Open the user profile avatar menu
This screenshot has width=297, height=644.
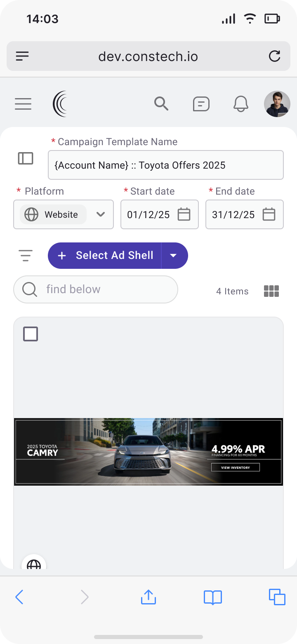click(277, 104)
